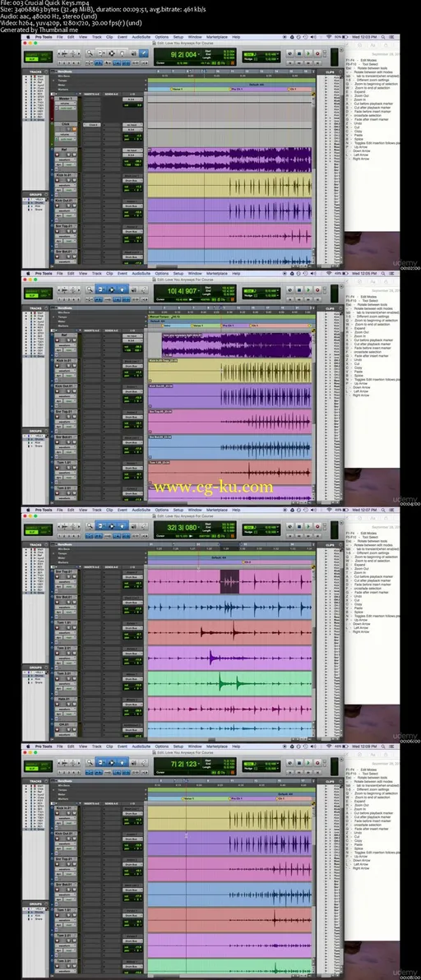
Task: Click the green Tom 3.01 waveform clip in the 12:07 PM frame
Action: click(x=229, y=683)
